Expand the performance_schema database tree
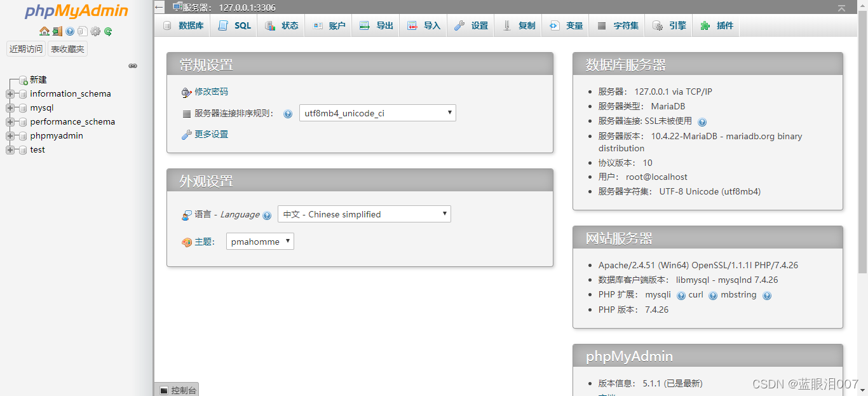 (10, 122)
